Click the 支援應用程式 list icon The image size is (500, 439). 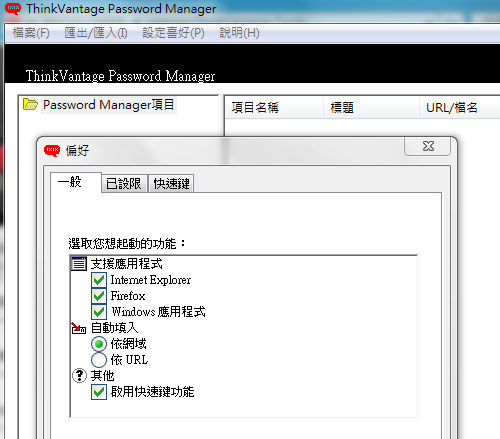pos(79,264)
